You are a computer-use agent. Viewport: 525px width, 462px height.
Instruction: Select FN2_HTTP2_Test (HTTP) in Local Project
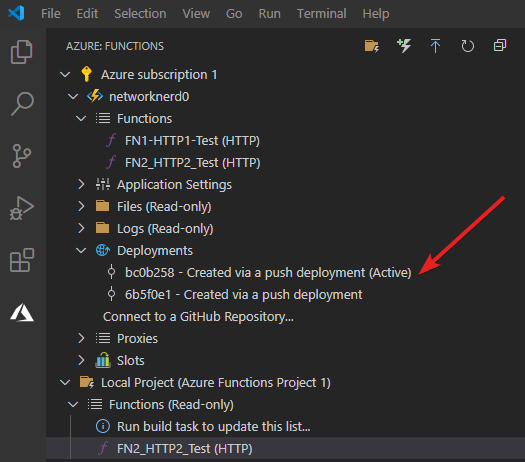(184, 448)
